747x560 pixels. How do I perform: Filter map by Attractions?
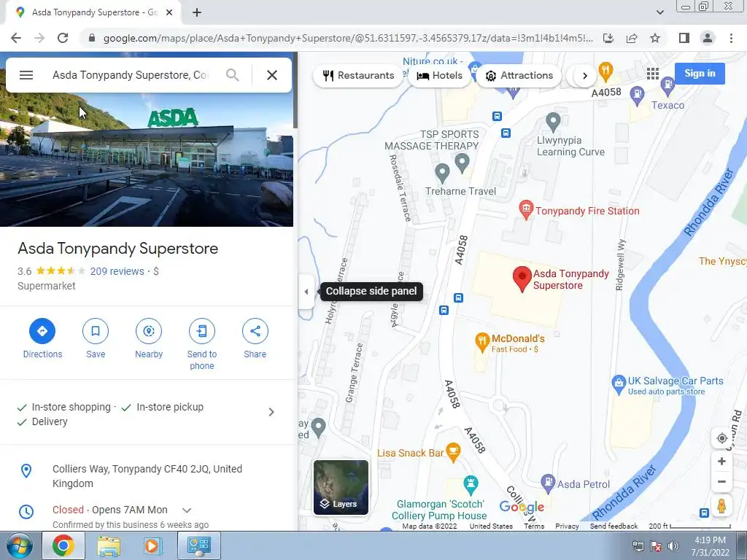[519, 76]
